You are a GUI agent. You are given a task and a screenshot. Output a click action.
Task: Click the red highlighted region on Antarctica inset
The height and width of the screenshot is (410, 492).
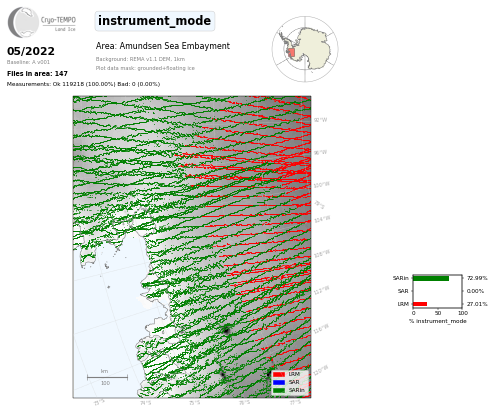click(x=291, y=53)
